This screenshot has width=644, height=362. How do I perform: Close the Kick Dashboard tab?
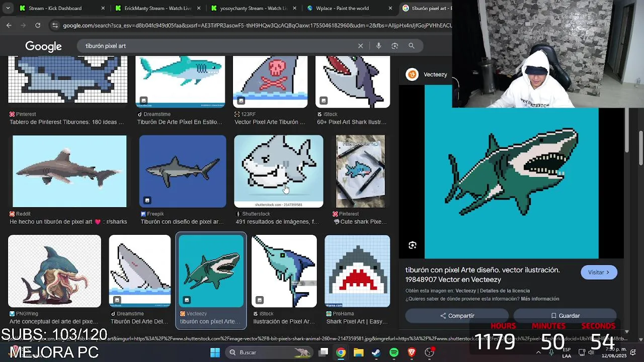103,8
